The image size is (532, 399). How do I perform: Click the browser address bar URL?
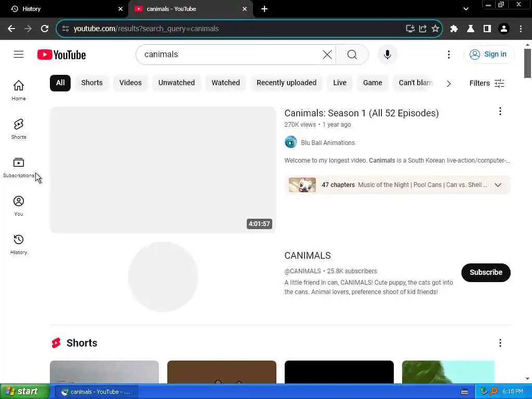[146, 29]
